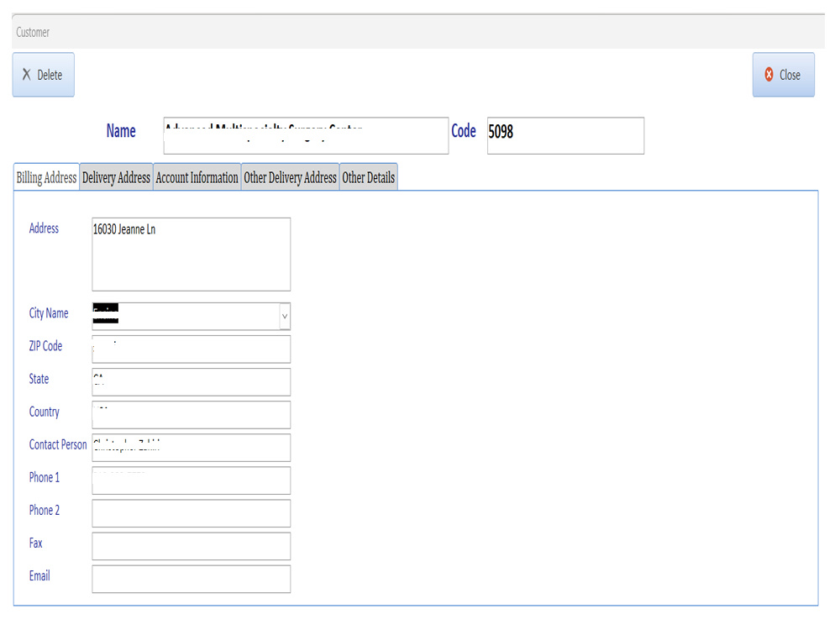
Task: Click the State input field
Action: pos(192,382)
